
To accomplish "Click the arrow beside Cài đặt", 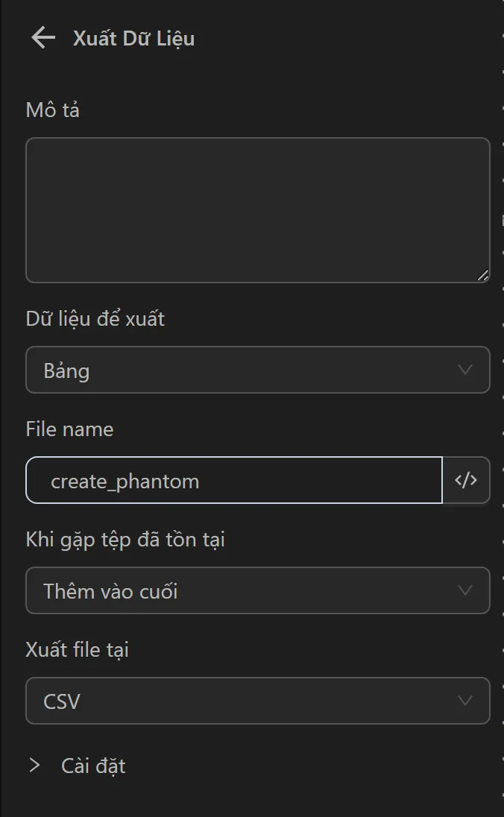I will [x=34, y=766].
